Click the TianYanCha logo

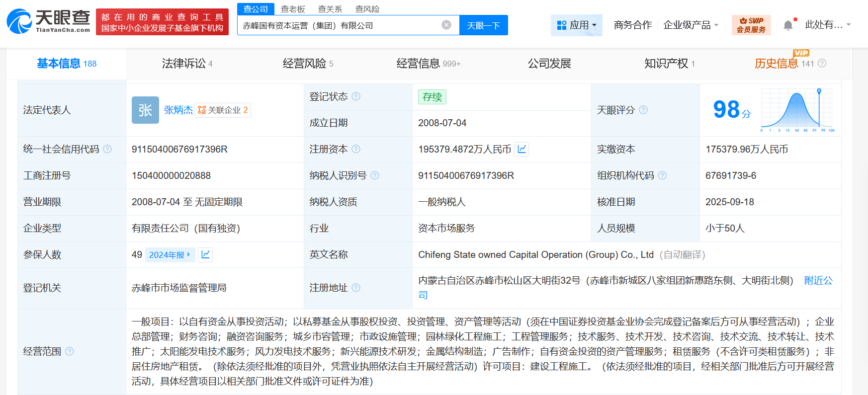point(48,21)
